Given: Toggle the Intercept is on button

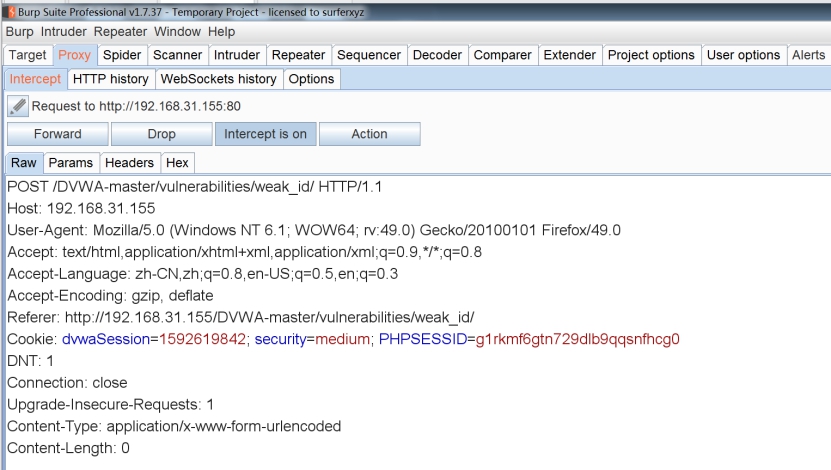Looking at the screenshot, I should [x=266, y=134].
